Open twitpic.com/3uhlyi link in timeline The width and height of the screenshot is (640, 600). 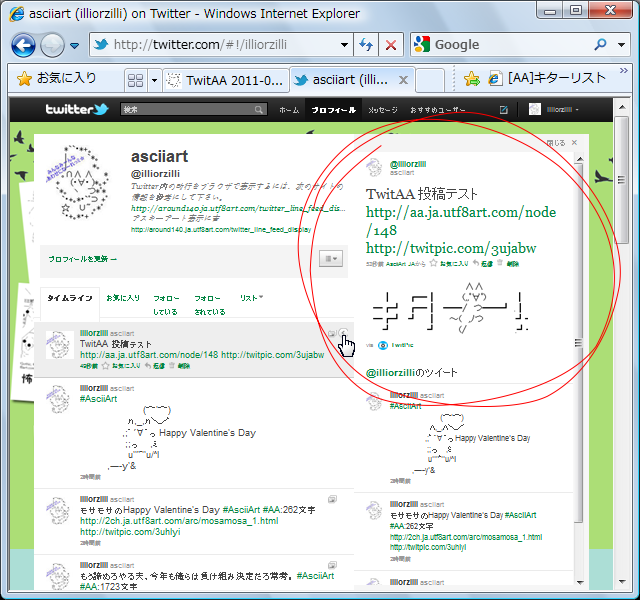[130, 532]
